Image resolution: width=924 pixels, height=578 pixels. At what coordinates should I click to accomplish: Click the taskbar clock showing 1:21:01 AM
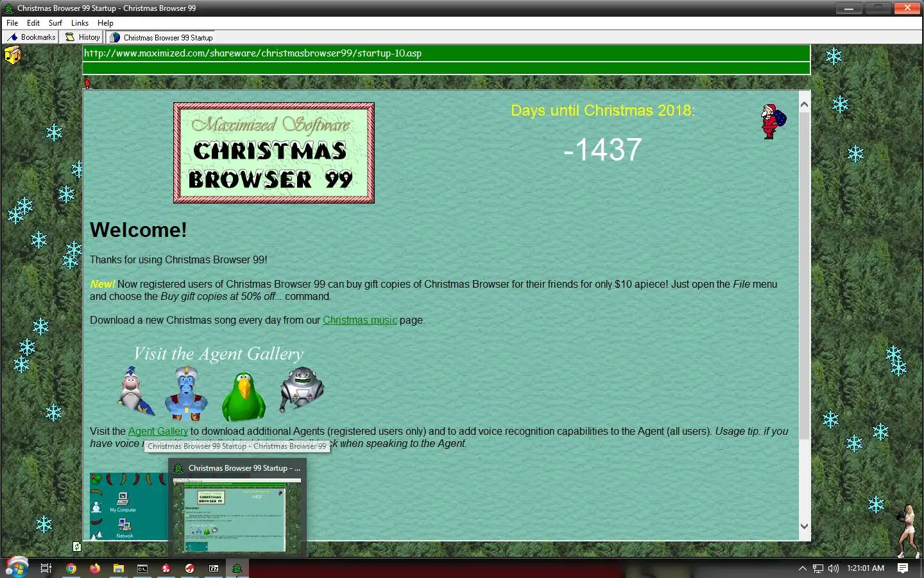[866, 568]
